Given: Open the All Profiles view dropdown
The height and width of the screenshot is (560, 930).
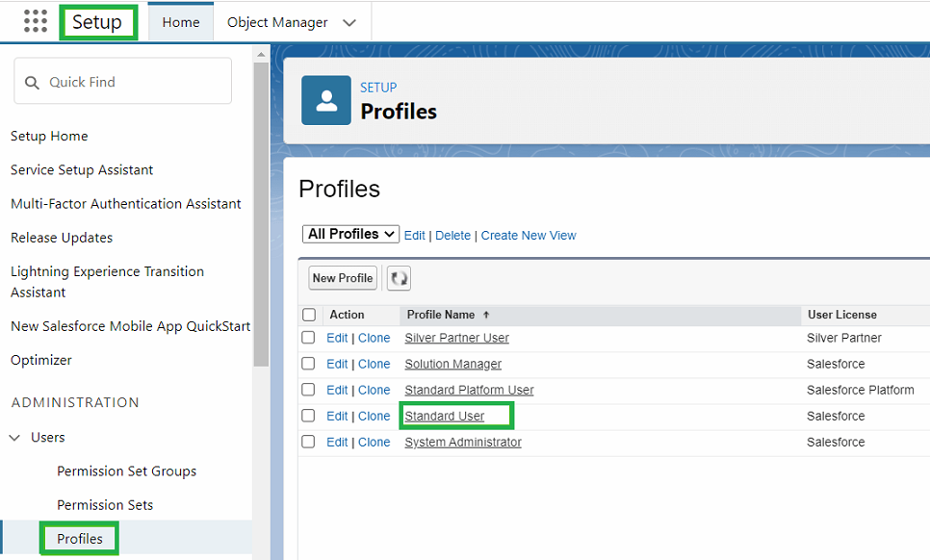Looking at the screenshot, I should click(x=349, y=234).
